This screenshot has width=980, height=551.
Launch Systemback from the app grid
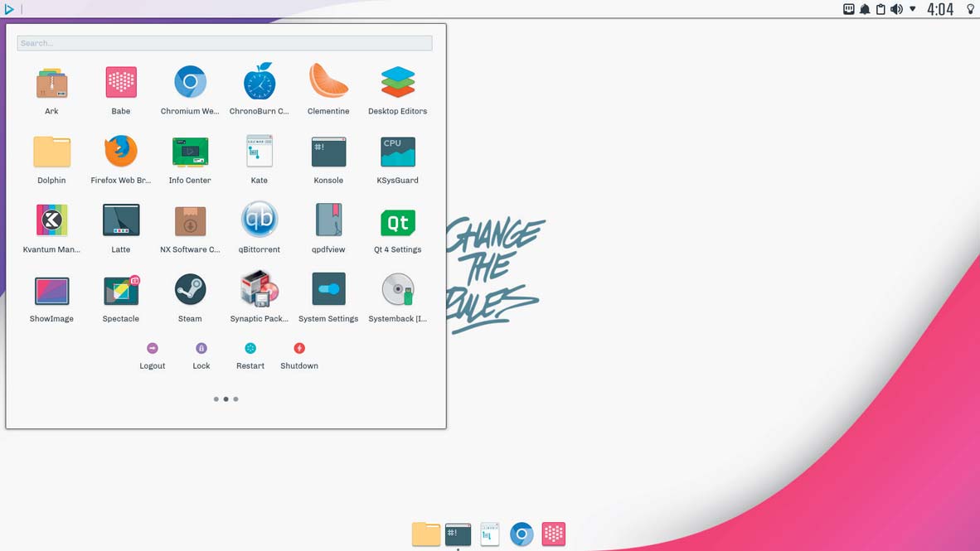398,289
